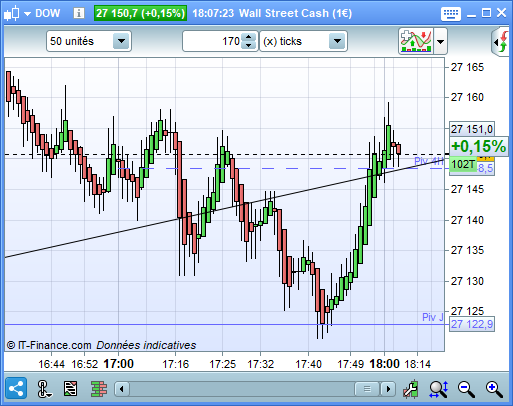Image resolution: width=513 pixels, height=406 pixels.
Task: Click the 18:00 time axis label
Action: coord(384,364)
